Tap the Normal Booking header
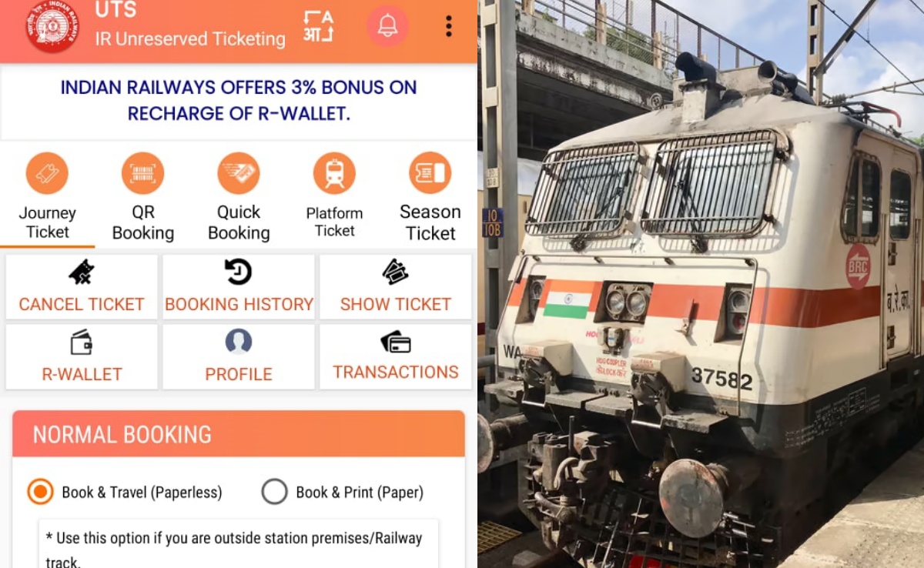This screenshot has width=924, height=568. click(239, 434)
